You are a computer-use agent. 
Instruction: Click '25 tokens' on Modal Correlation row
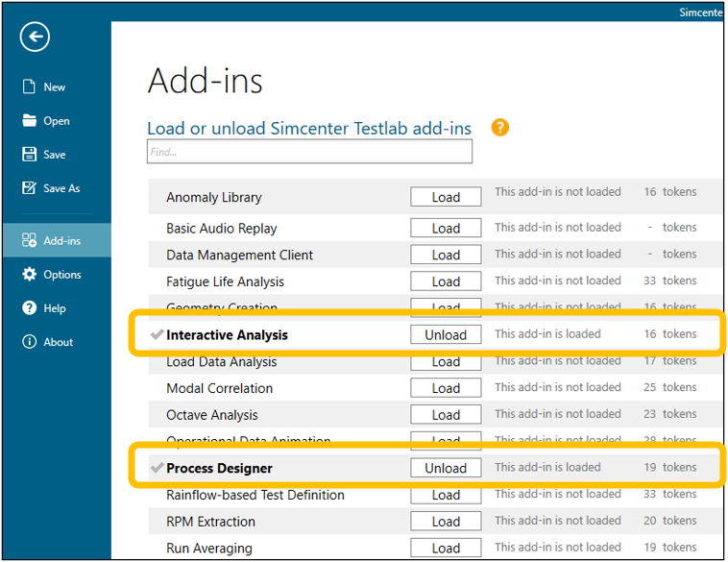click(x=670, y=387)
